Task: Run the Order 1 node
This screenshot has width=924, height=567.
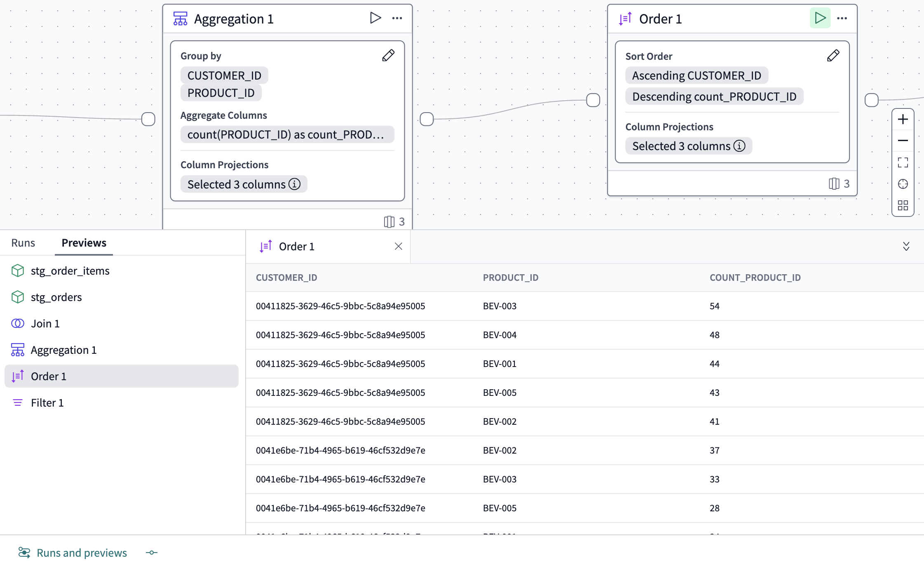Action: [820, 18]
